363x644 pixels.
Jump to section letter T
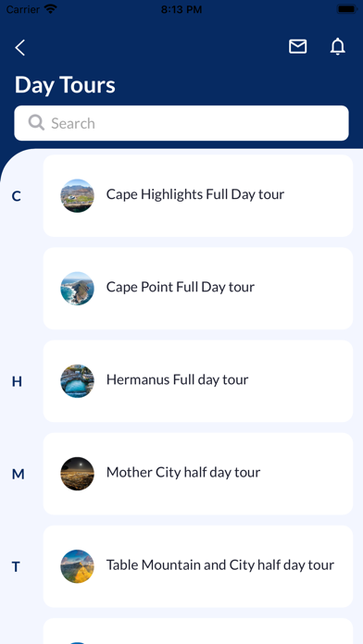tap(16, 567)
